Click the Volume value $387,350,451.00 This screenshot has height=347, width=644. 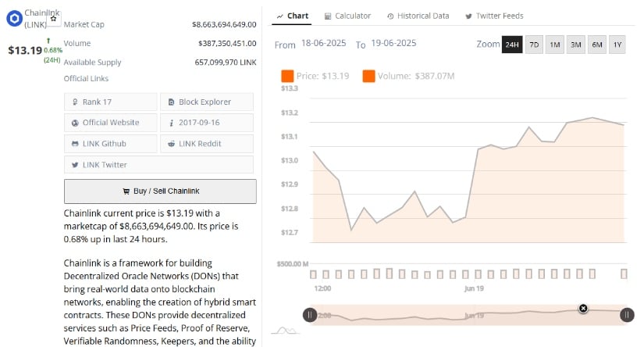click(227, 43)
